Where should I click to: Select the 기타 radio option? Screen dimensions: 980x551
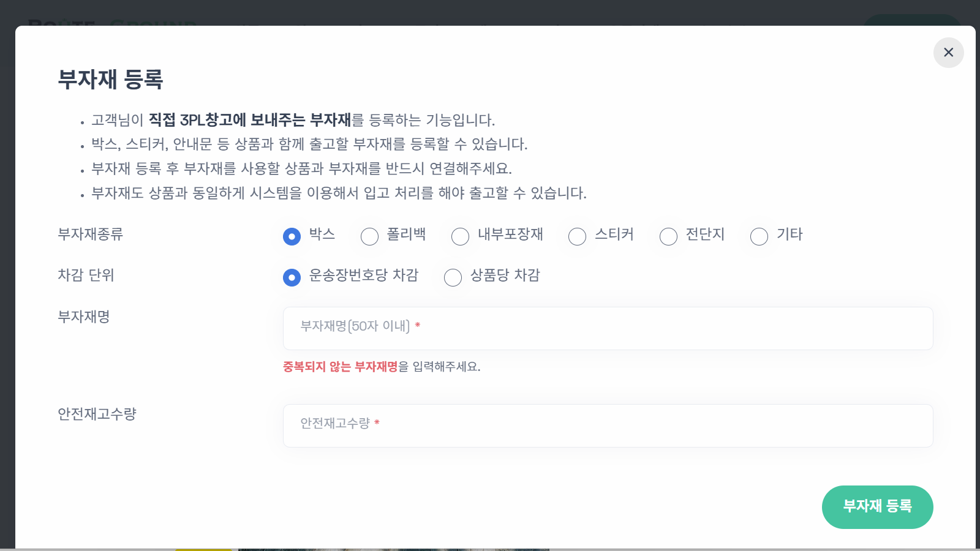[759, 236]
